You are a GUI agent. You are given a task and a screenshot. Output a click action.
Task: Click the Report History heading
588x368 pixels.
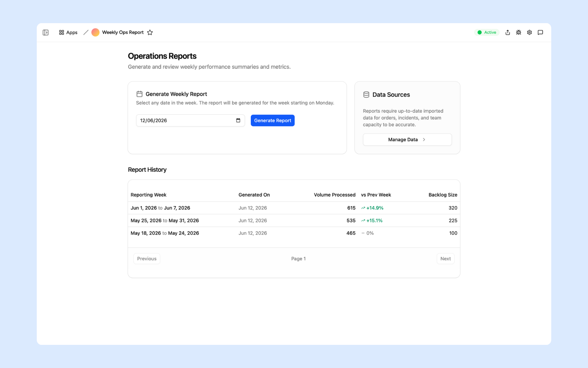pyautogui.click(x=147, y=170)
